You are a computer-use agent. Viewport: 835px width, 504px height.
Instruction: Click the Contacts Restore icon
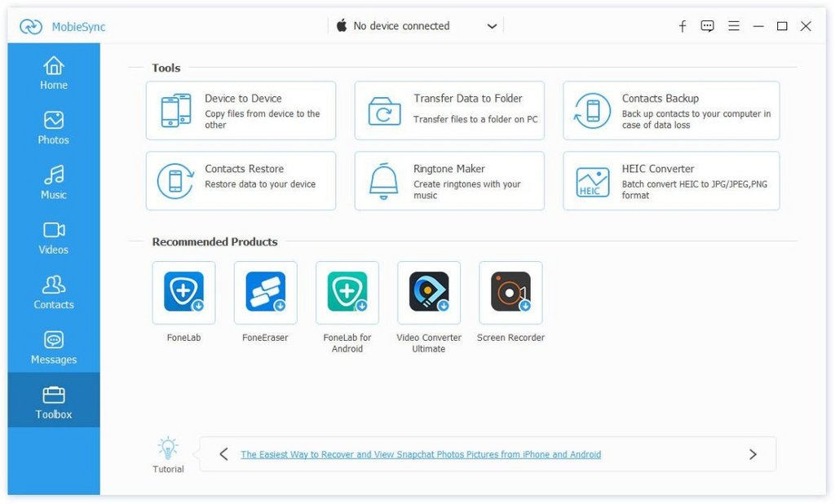(x=175, y=181)
